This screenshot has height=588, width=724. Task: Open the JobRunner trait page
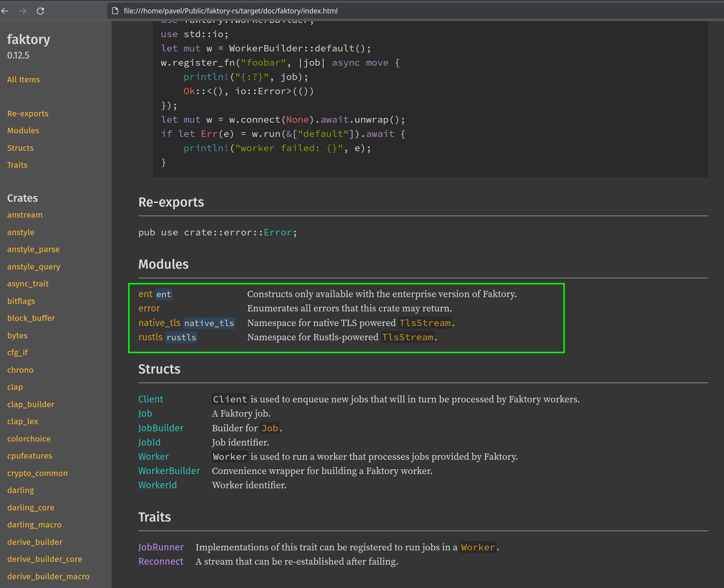click(x=161, y=547)
